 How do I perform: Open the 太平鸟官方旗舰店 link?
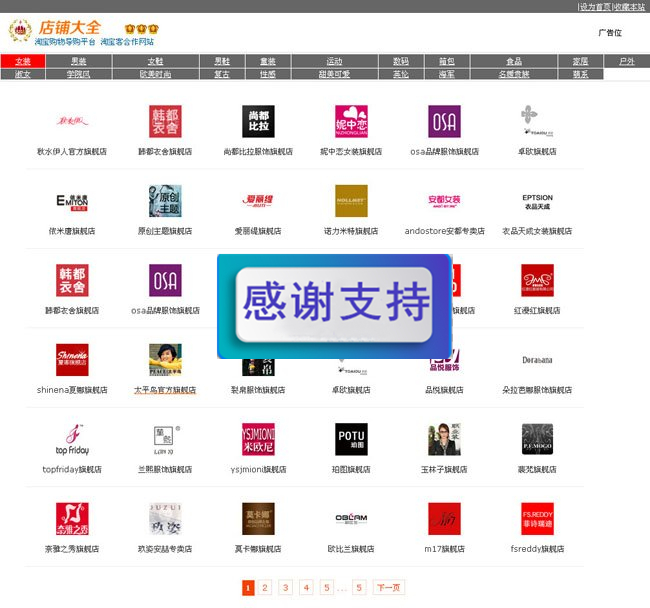(165, 390)
